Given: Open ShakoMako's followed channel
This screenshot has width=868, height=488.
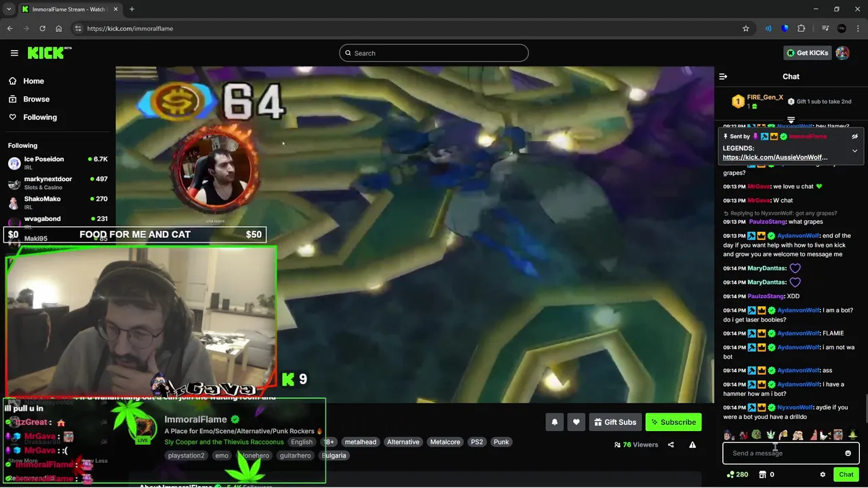Looking at the screenshot, I should [x=58, y=203].
